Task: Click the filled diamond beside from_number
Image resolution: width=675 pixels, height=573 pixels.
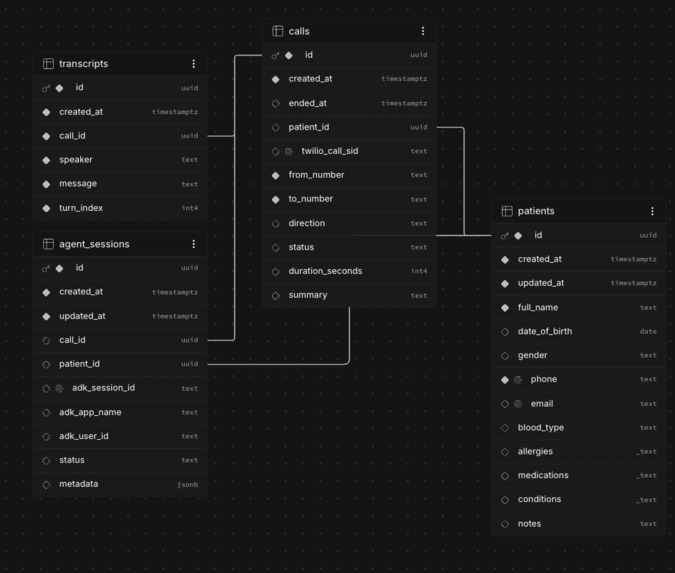Action: click(x=276, y=175)
